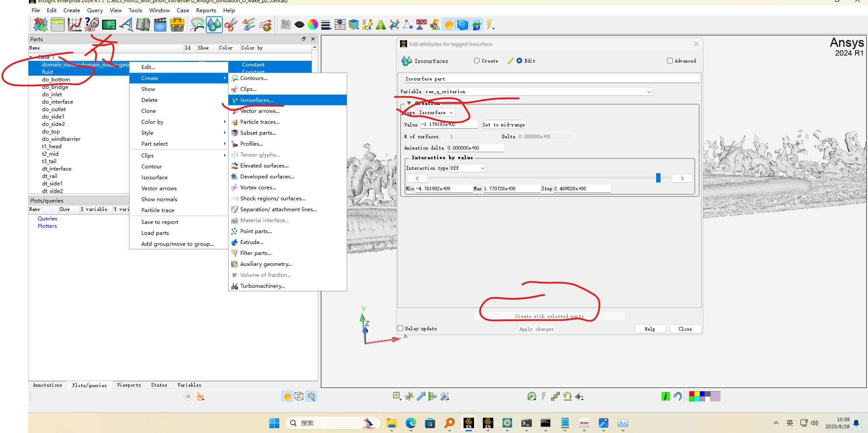
Task: Enable the Advanced checkbox
Action: pos(670,61)
